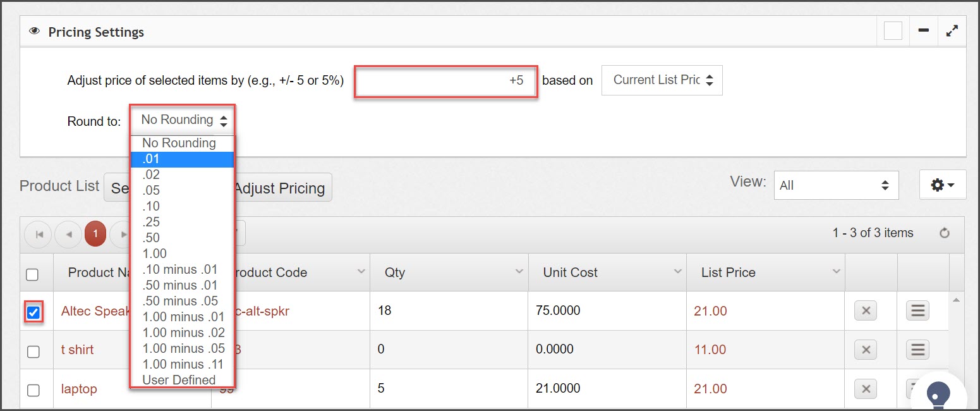Open the gear settings menu
This screenshot has height=411, width=980.
[x=942, y=185]
